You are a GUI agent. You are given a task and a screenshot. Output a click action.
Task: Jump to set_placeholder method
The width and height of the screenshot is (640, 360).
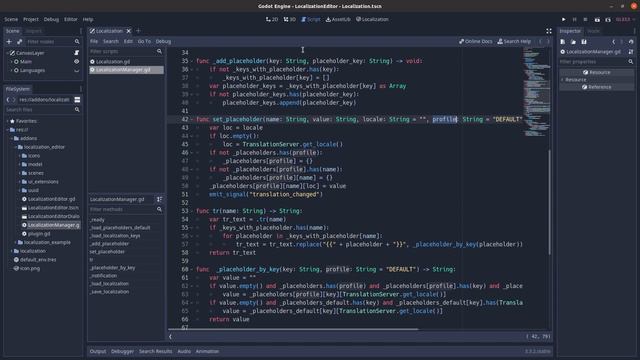[107, 252]
